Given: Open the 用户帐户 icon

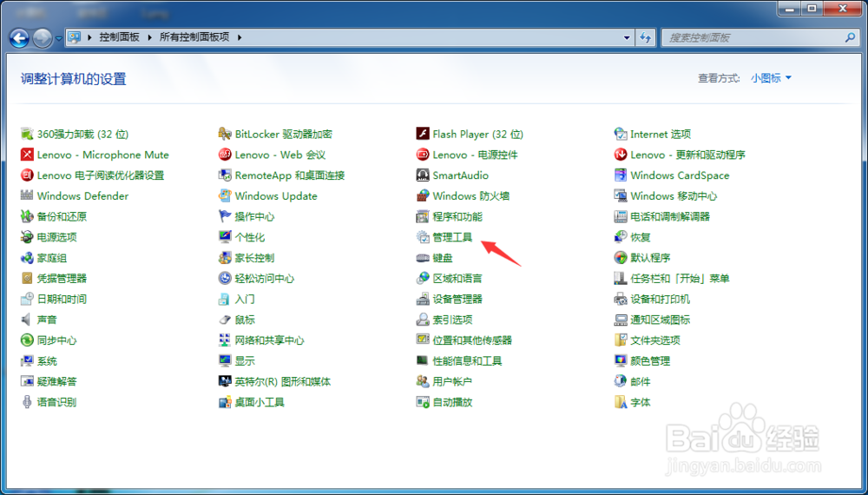Looking at the screenshot, I should (x=423, y=381).
